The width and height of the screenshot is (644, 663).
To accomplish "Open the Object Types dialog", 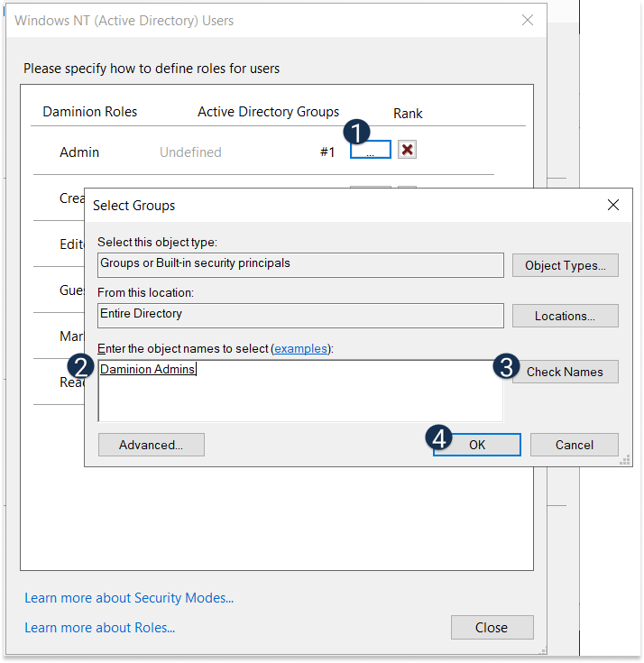I will click(565, 265).
